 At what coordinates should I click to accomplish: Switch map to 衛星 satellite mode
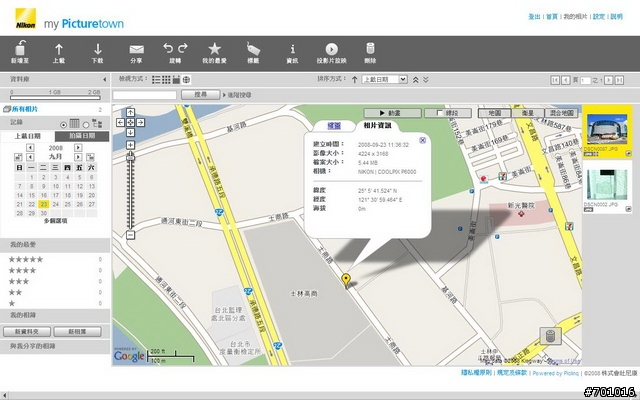click(528, 113)
